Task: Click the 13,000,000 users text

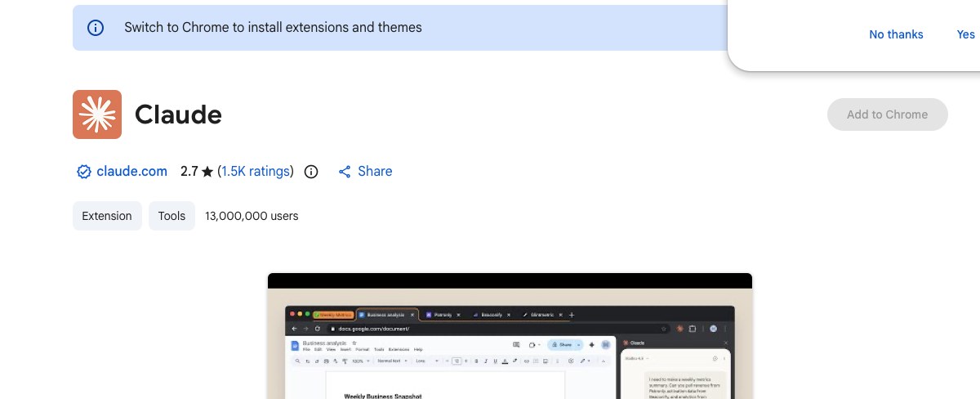Action: [x=252, y=216]
